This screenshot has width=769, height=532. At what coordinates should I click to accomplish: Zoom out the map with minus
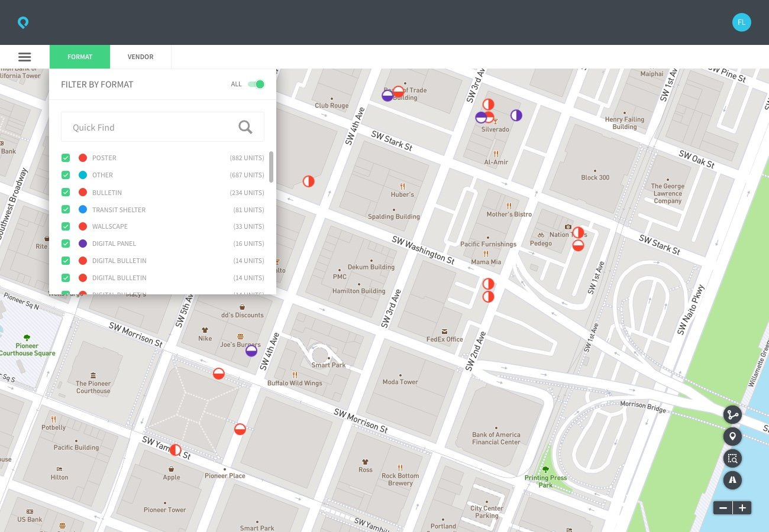pyautogui.click(x=723, y=508)
